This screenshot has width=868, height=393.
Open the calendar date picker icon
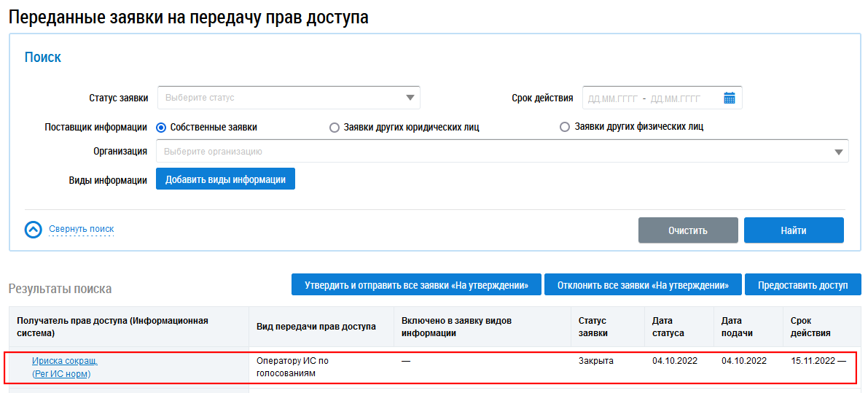729,98
